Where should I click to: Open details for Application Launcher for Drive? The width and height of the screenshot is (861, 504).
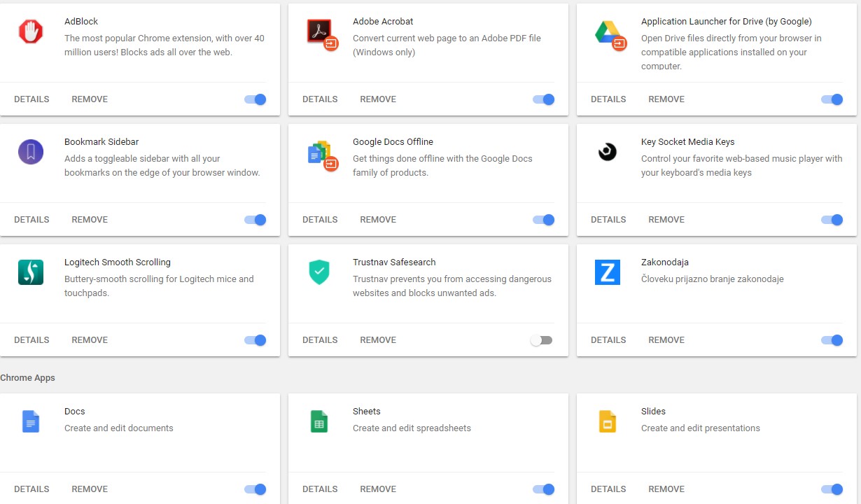click(608, 99)
